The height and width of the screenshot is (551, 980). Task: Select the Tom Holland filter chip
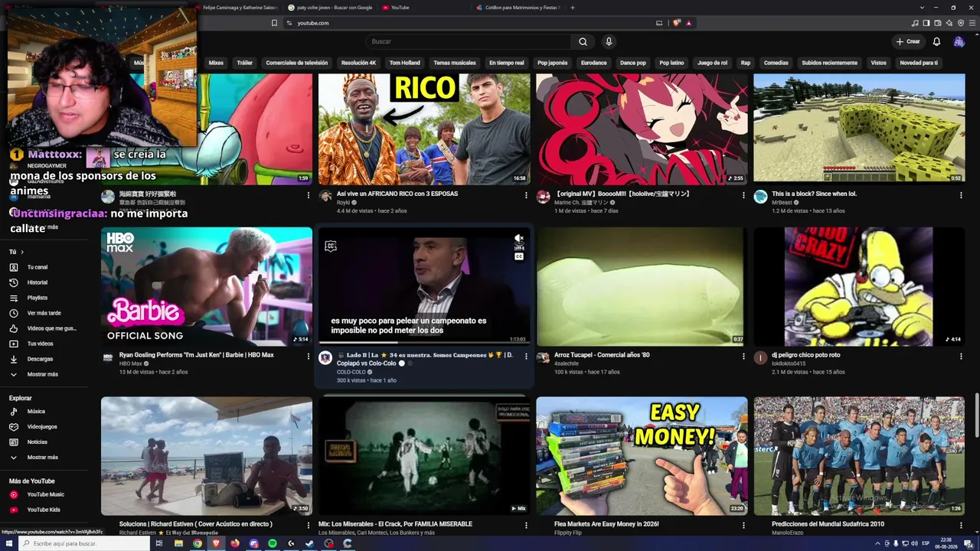(404, 63)
